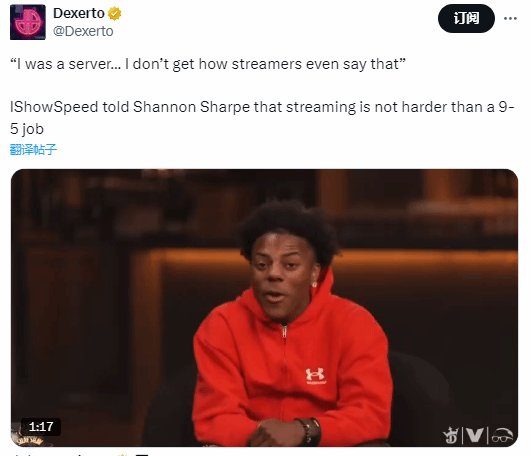The image size is (531, 456).
Task: Click the Dexerto profile avatar
Action: pos(28,22)
